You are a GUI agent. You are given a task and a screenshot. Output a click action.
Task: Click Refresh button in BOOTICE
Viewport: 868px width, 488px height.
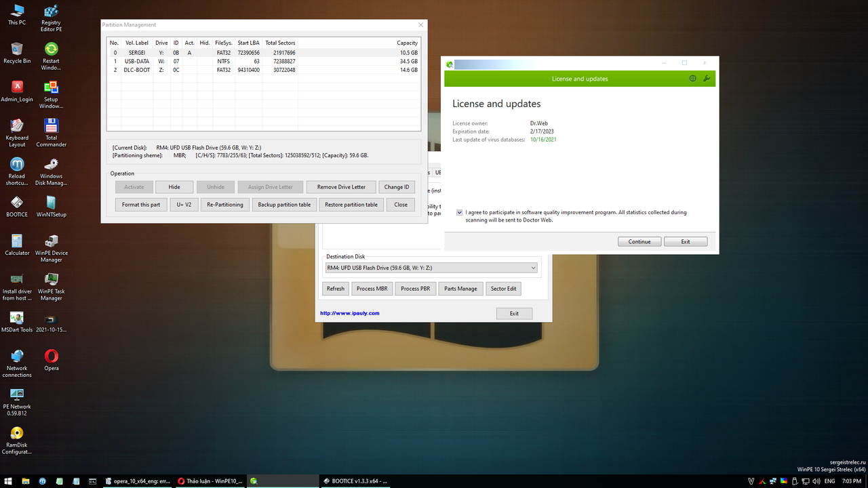[x=336, y=289]
